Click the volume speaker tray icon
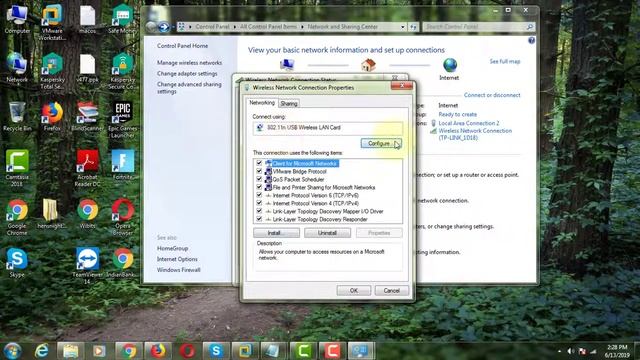The width and height of the screenshot is (640, 360). click(571, 351)
